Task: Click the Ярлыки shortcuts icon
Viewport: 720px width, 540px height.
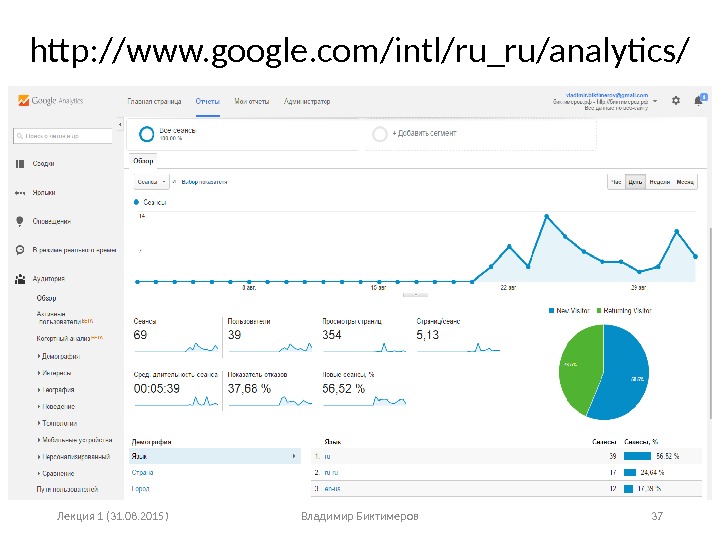Action: (20, 193)
